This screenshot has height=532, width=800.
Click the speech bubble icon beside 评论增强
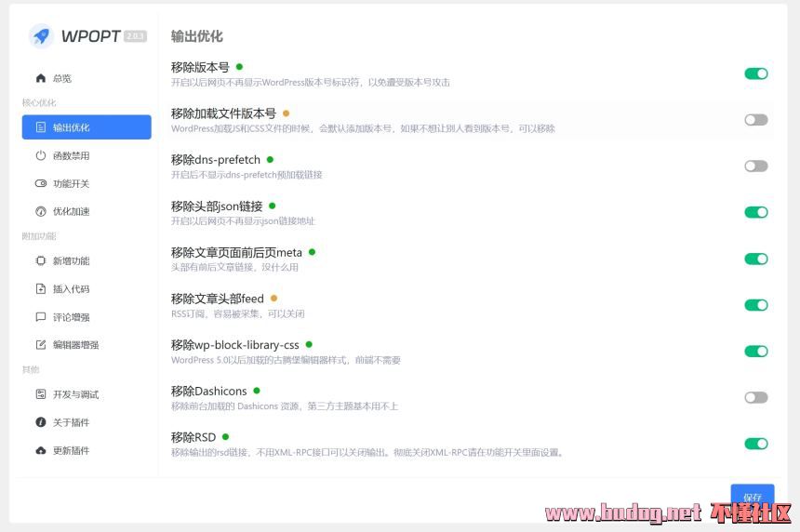click(41, 317)
